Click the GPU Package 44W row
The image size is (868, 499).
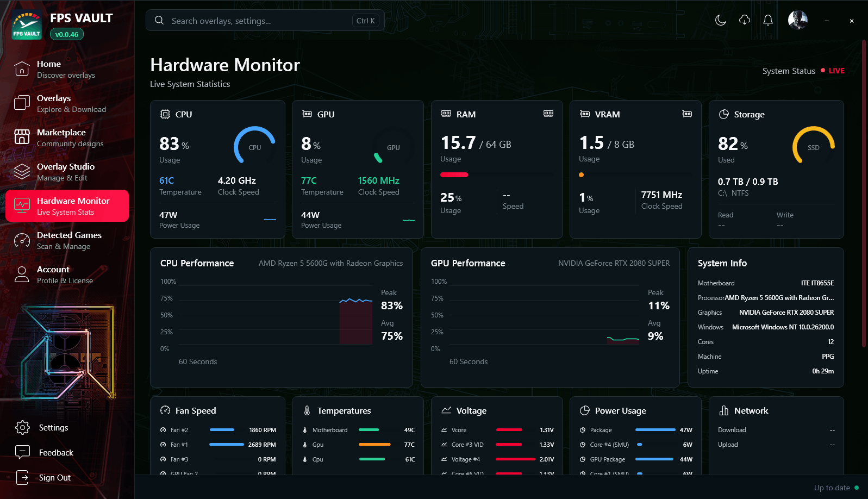(636, 459)
